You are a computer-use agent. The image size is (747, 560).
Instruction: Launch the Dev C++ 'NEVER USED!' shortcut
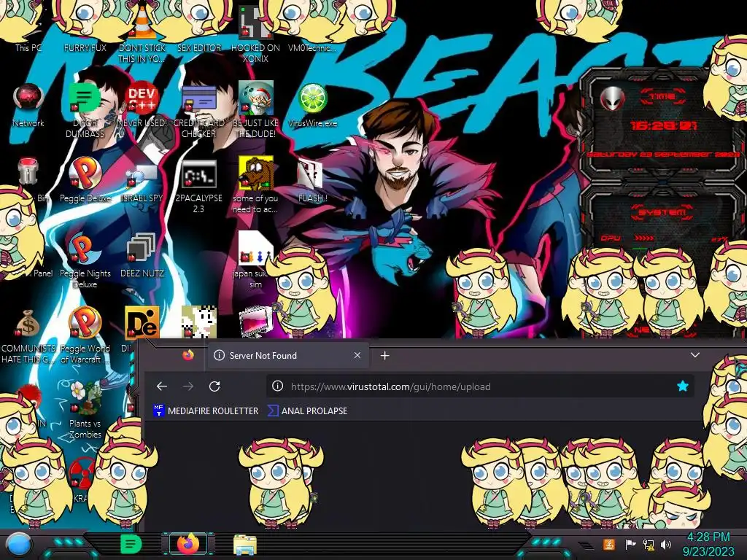142,98
